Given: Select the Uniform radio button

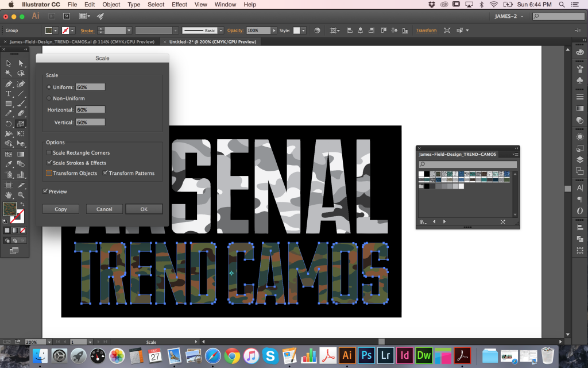Looking at the screenshot, I should tap(49, 87).
